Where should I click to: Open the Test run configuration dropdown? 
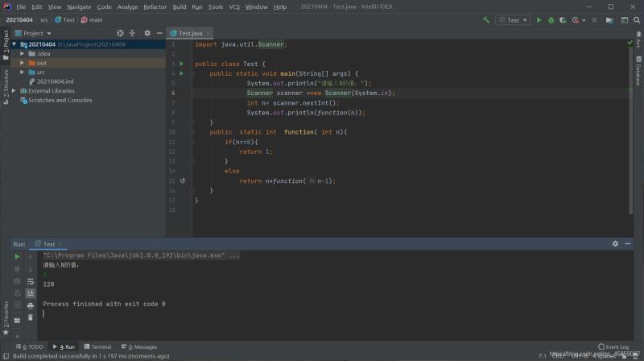pyautogui.click(x=514, y=19)
